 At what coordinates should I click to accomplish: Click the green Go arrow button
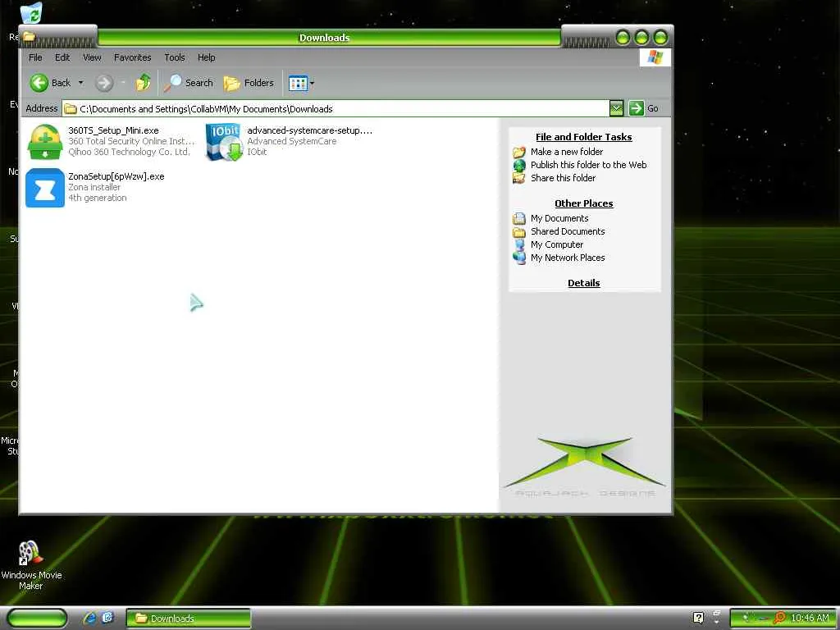[636, 108]
